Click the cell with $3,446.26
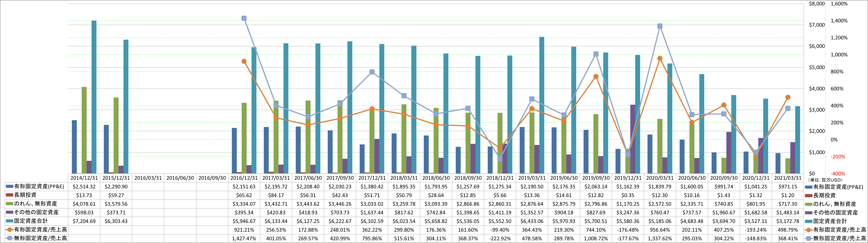The width and height of the screenshot is (868, 243). pyautogui.click(x=340, y=204)
